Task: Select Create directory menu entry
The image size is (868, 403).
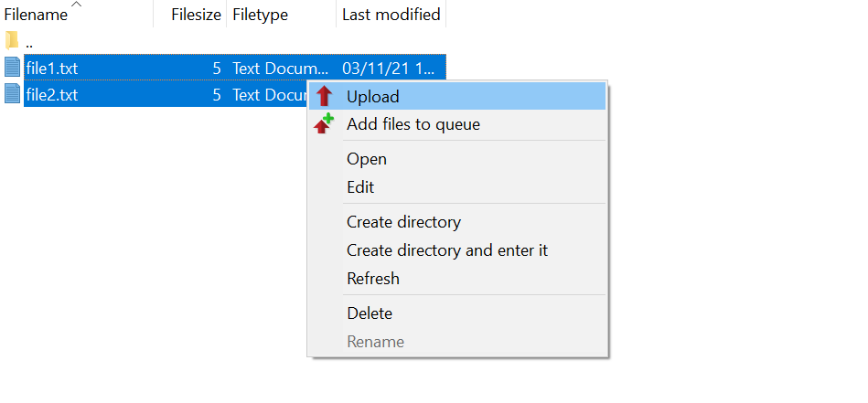Action: [403, 222]
